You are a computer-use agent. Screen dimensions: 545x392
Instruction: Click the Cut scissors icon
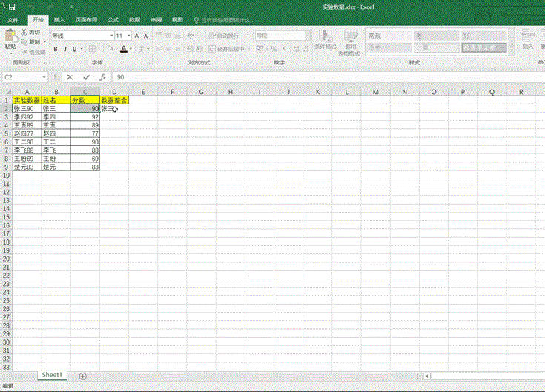click(x=24, y=32)
